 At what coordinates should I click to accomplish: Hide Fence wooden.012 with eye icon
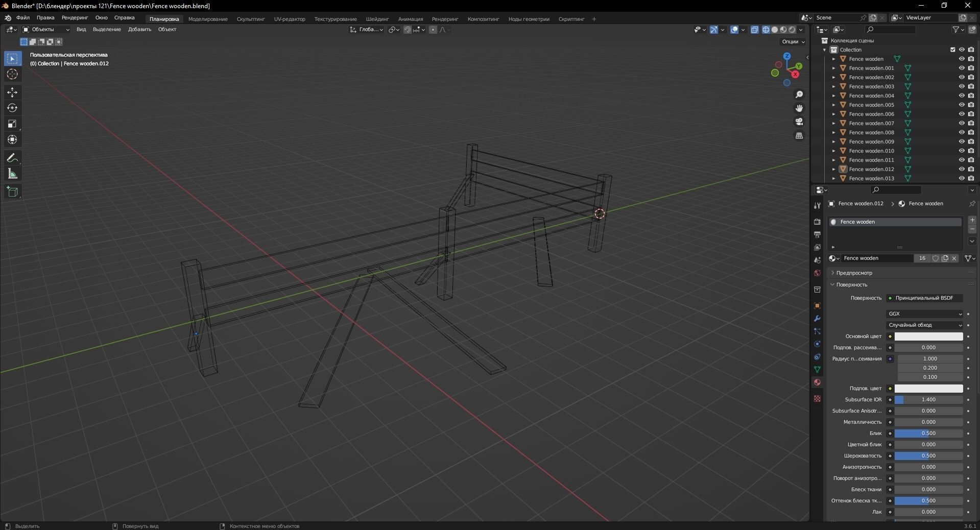962,169
